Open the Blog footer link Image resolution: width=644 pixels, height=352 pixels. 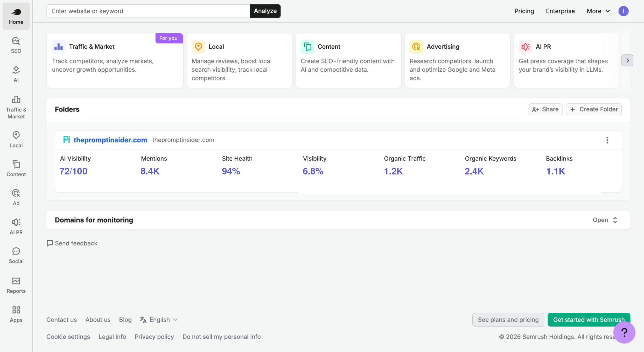click(x=125, y=320)
